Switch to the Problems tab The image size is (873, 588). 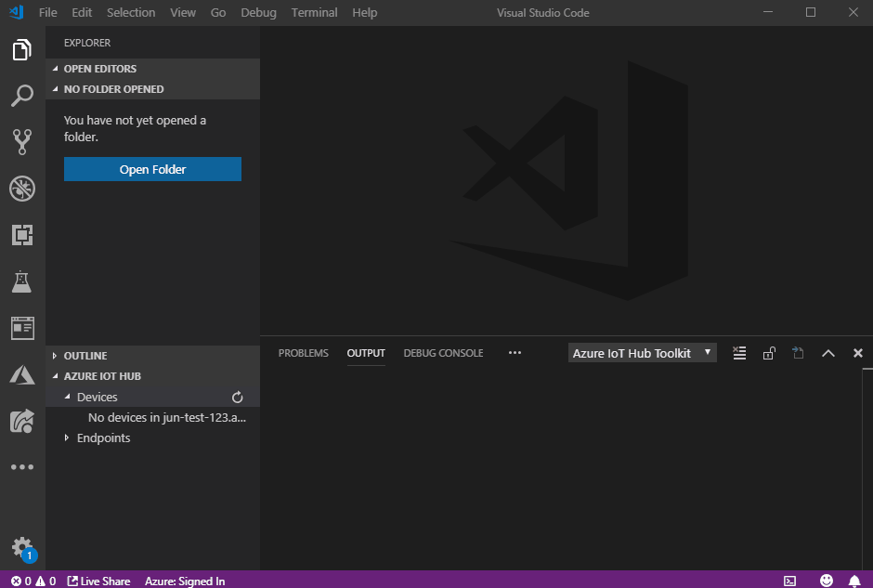tap(304, 353)
